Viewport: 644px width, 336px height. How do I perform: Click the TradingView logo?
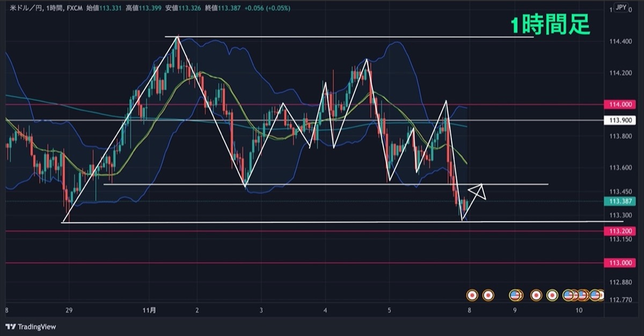[31, 326]
